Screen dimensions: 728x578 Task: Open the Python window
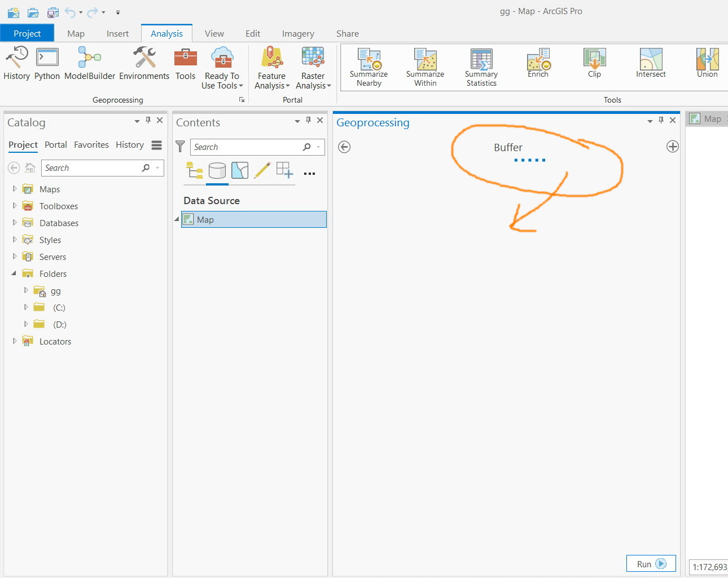(47, 64)
